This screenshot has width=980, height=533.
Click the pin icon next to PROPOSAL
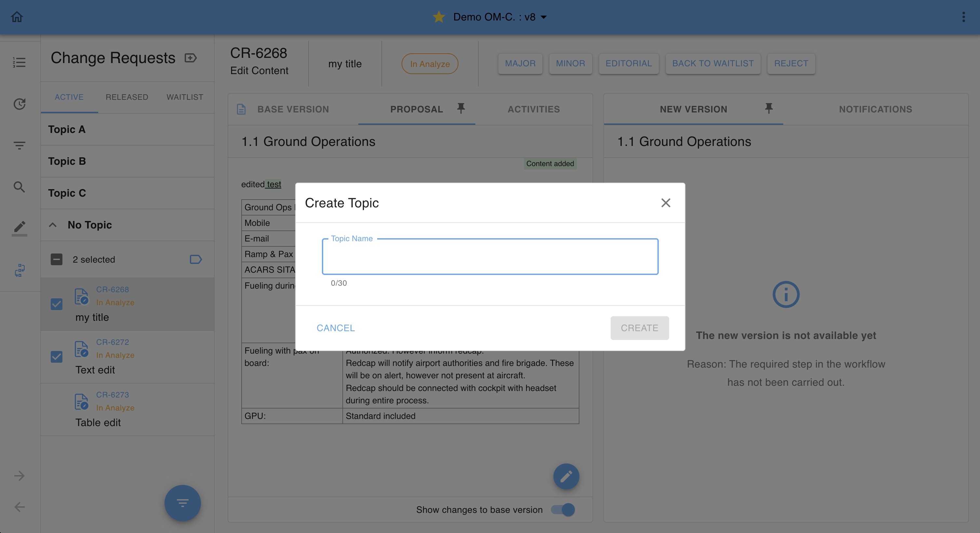pos(461,109)
